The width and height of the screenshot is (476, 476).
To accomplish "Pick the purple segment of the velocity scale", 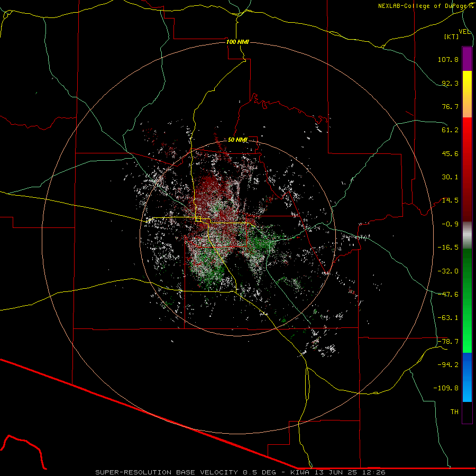I will pos(467,59).
